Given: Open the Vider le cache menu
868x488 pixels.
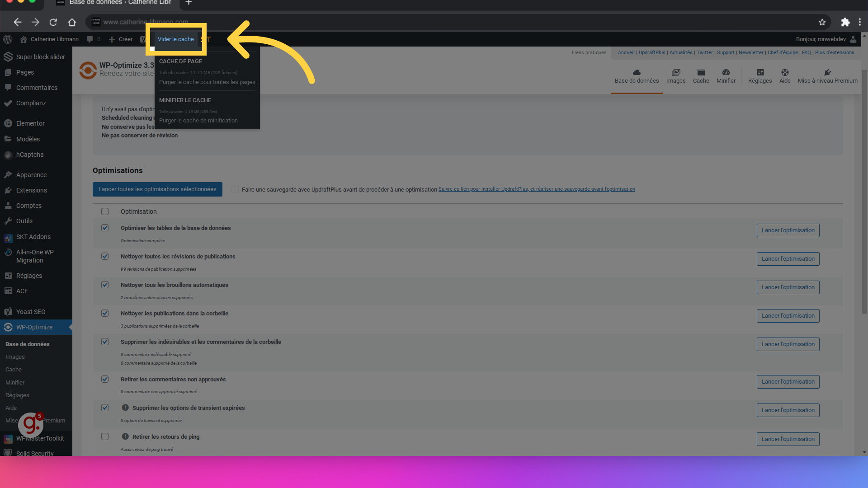Looking at the screenshot, I should click(176, 39).
